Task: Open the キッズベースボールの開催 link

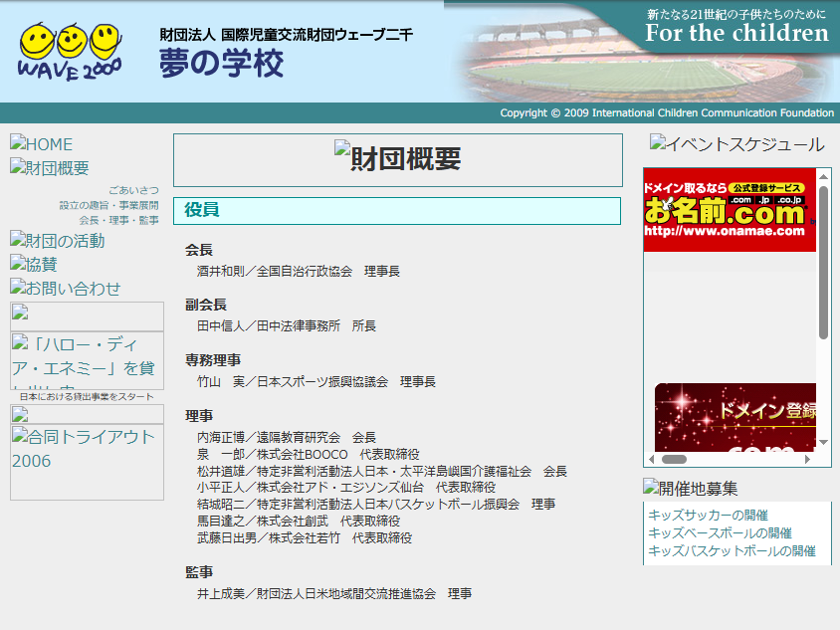Action: coord(720,533)
